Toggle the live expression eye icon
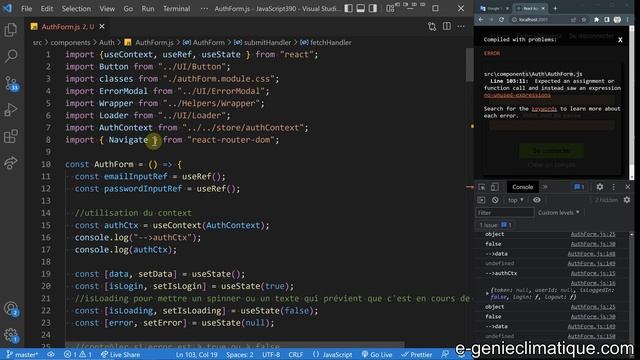The image size is (640, 360). (537, 200)
